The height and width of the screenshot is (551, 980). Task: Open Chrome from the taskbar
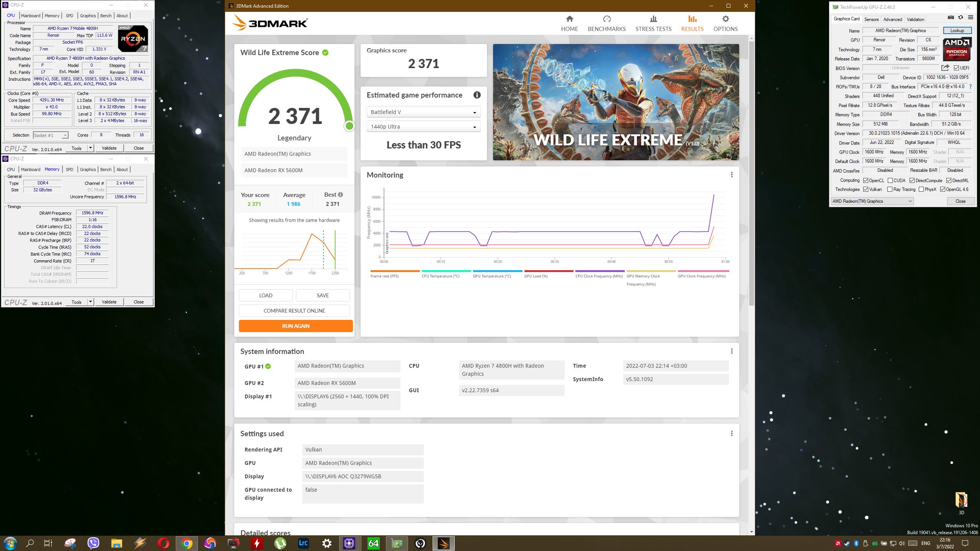tap(186, 543)
